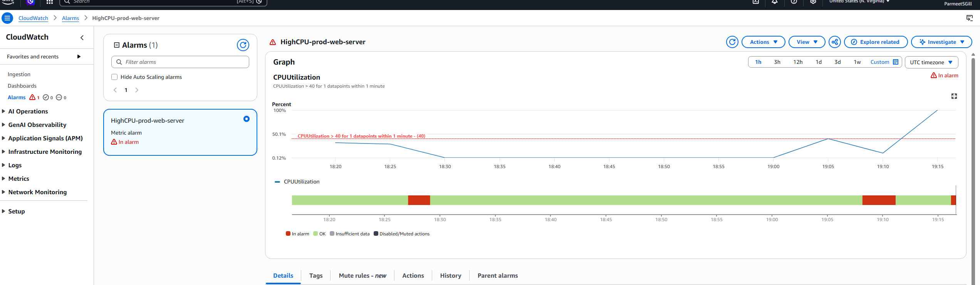The image size is (980, 285).
Task: Open the CloudShell icon in top bar
Action: pos(756,2)
